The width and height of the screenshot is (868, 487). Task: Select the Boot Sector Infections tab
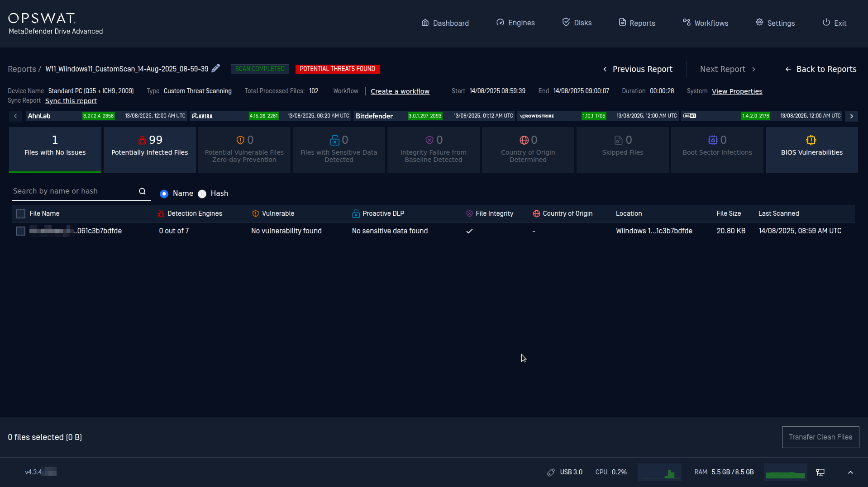click(x=717, y=150)
